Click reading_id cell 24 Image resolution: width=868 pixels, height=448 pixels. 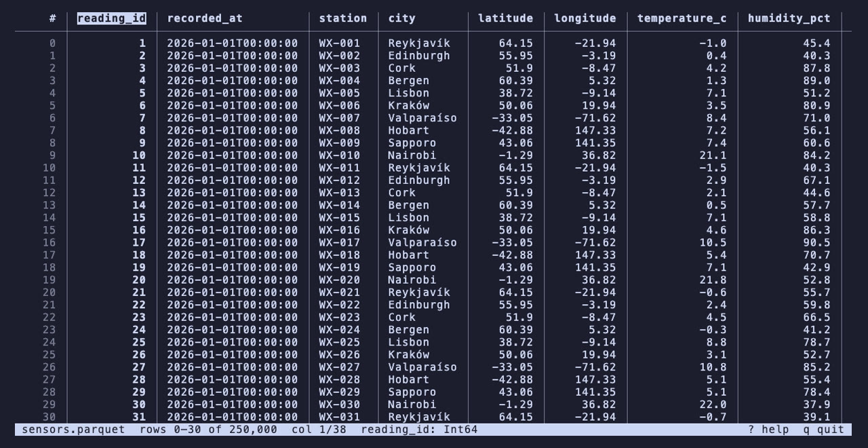[x=139, y=330]
